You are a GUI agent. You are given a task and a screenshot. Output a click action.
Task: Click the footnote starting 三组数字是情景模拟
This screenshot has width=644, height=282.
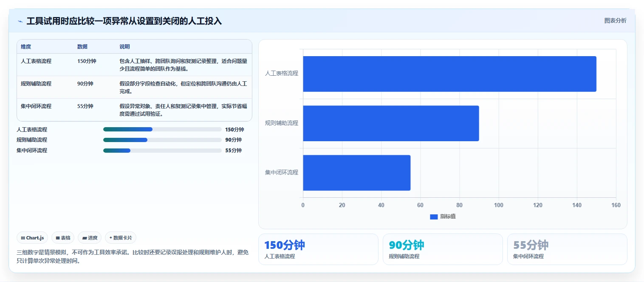[133, 256]
